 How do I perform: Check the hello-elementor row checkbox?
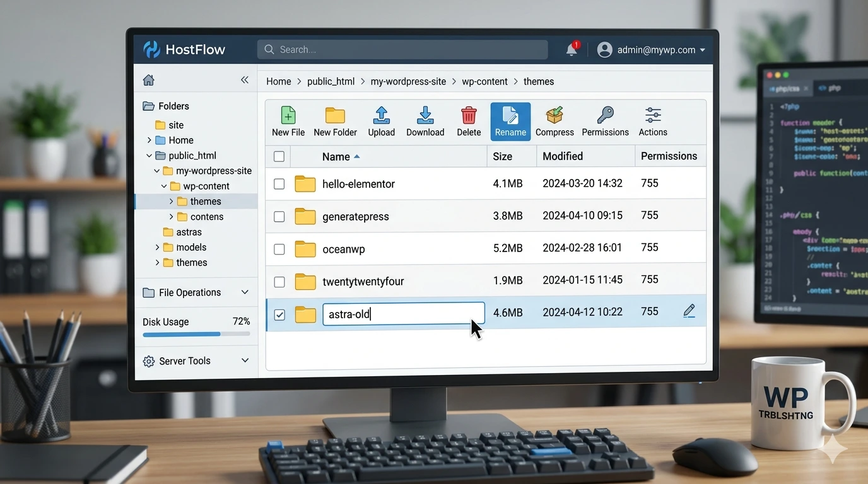(279, 184)
